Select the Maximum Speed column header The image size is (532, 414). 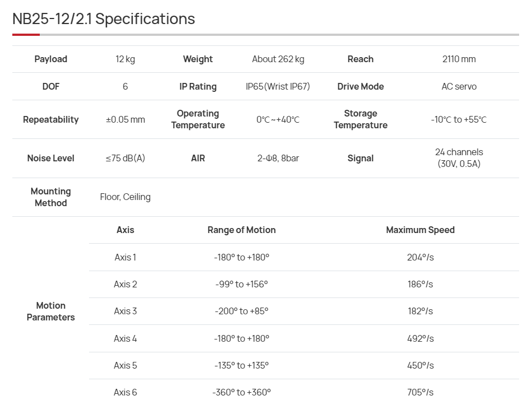pyautogui.click(x=420, y=230)
